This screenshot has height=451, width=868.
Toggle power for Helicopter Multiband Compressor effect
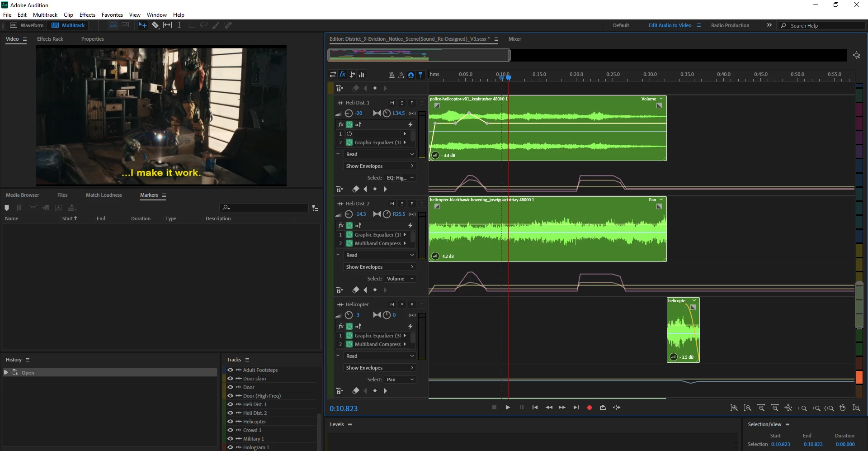tap(349, 344)
